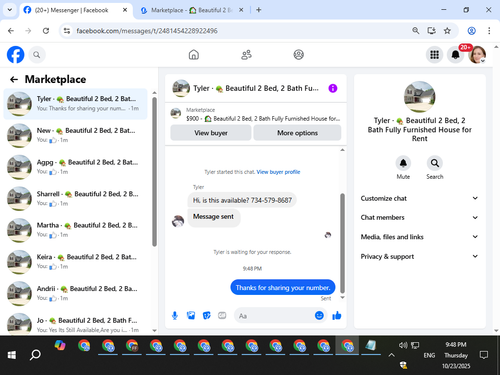Screen dimensions: 500x375
Task: Click ENG language indicator in tray
Action: [x=429, y=355]
